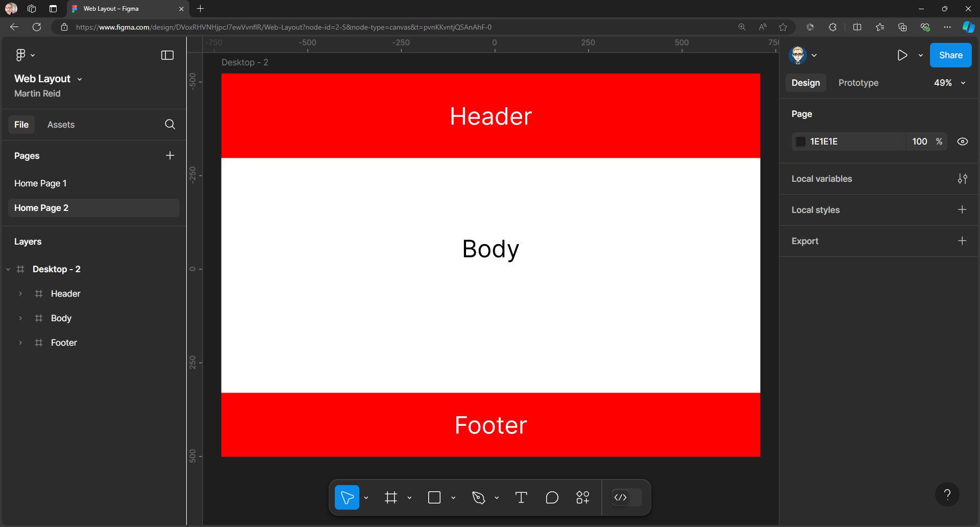Image resolution: width=980 pixels, height=527 pixels.
Task: Open browser settings and more menu
Action: 947,27
